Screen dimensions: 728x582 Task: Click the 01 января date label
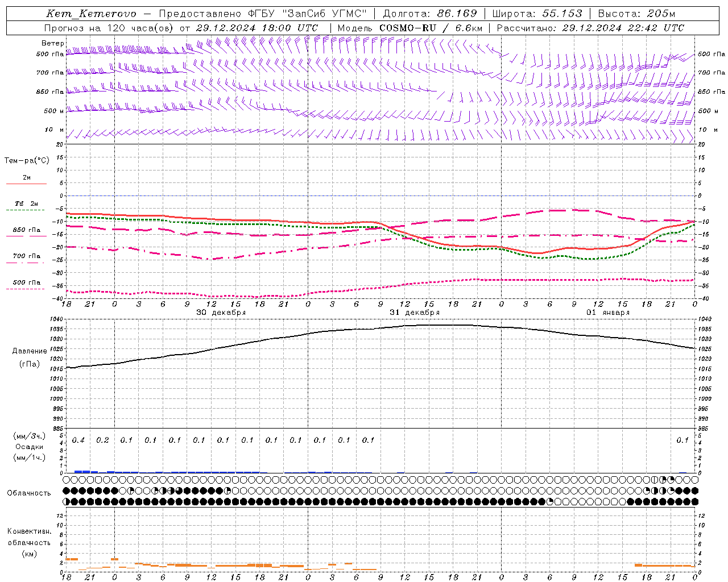[608, 313]
